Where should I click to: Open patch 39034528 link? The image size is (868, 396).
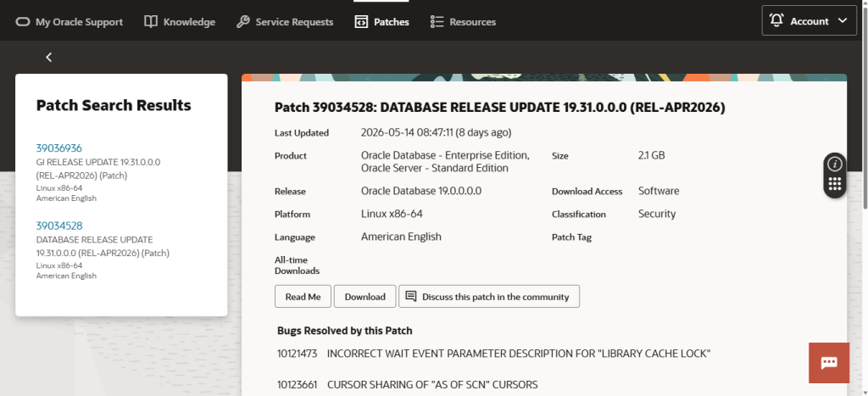click(59, 226)
